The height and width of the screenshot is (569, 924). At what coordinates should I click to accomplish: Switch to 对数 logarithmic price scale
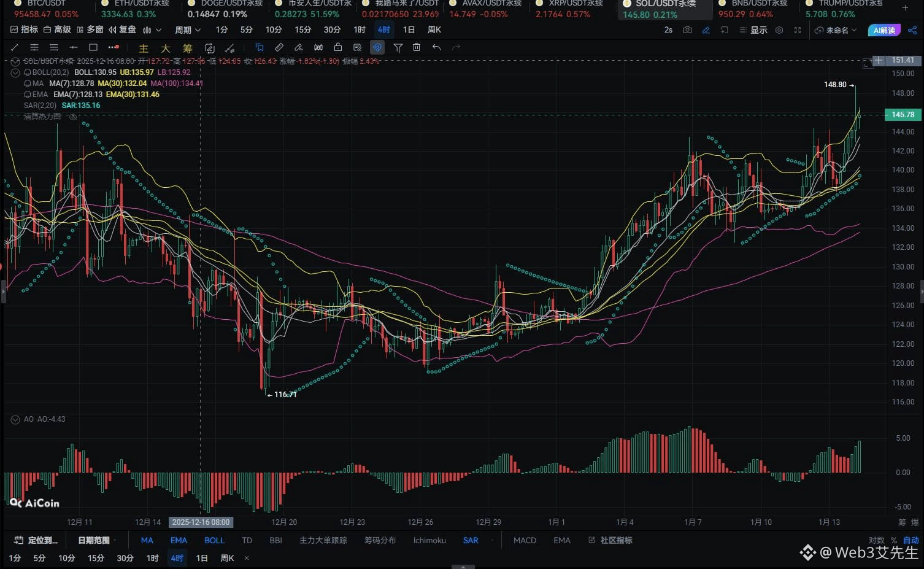pyautogui.click(x=876, y=540)
